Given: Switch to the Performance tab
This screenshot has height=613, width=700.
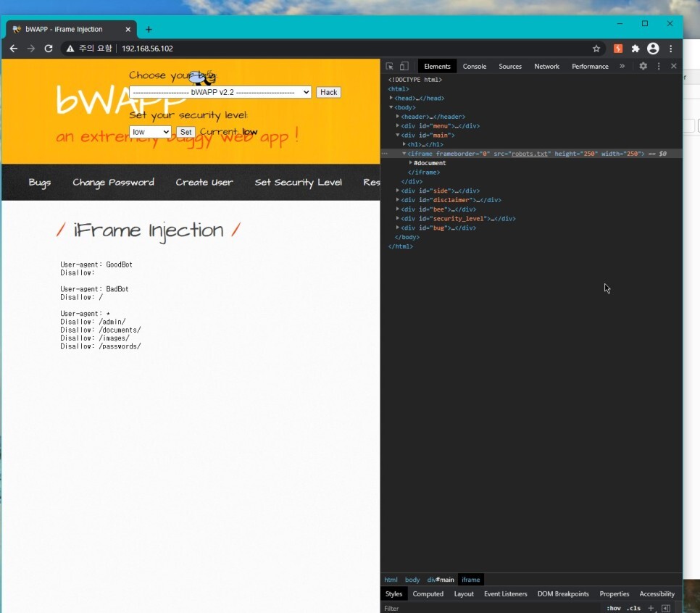Looking at the screenshot, I should click(590, 67).
